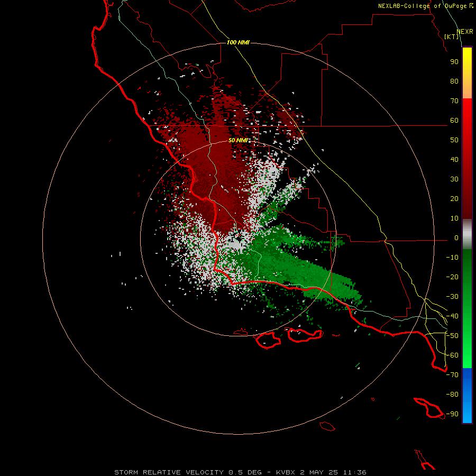Click the 0.5 DEG elevation text
The image size is (476, 476).
[245, 472]
